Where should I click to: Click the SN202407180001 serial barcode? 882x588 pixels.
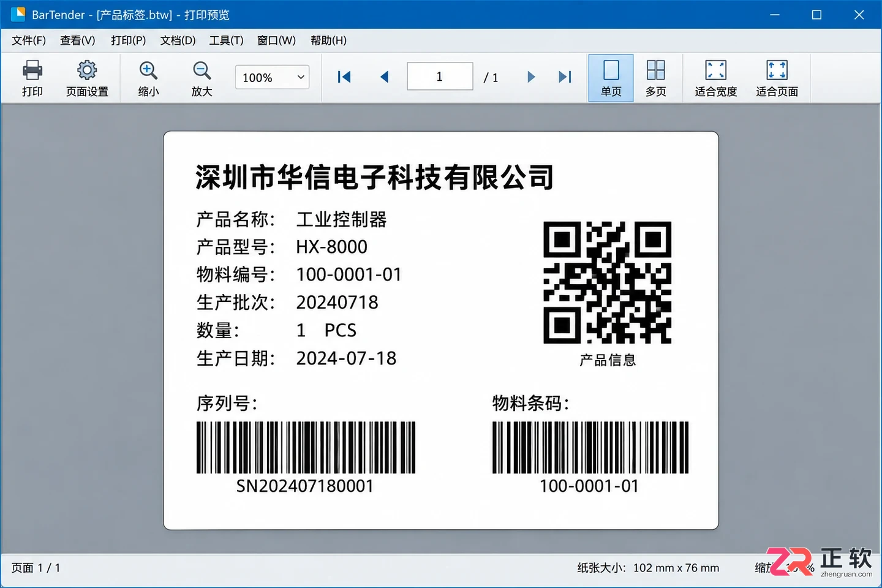coord(306,447)
